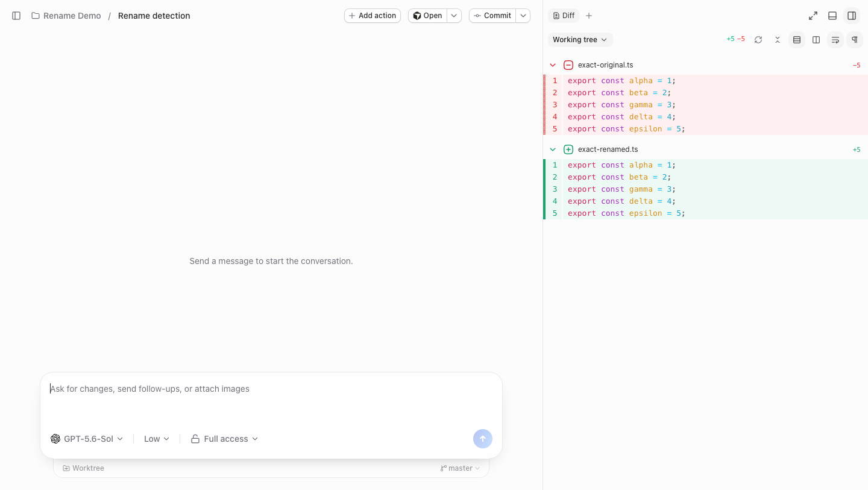The width and height of the screenshot is (868, 490).
Task: Click the Open button with cube icon
Action: (x=427, y=16)
